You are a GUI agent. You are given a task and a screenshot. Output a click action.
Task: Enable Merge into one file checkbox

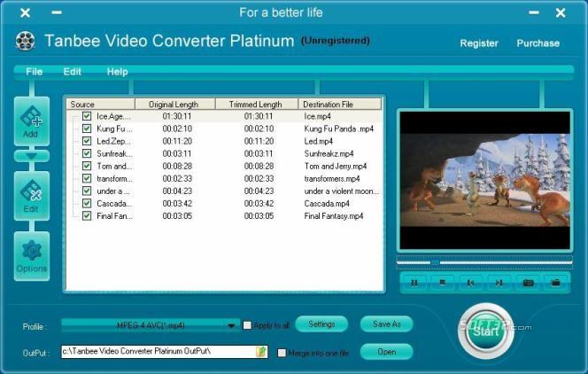tap(282, 353)
